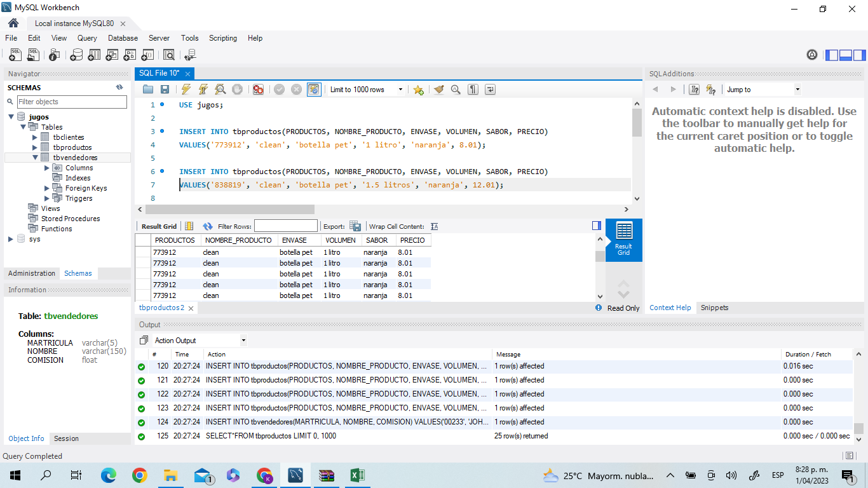Open Excel from the taskbar
868x488 pixels.
click(x=357, y=475)
